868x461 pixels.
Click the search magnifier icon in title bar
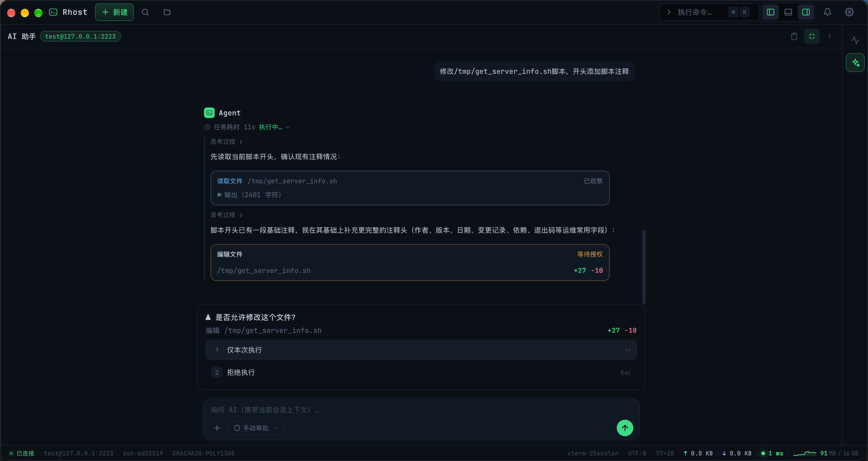145,12
